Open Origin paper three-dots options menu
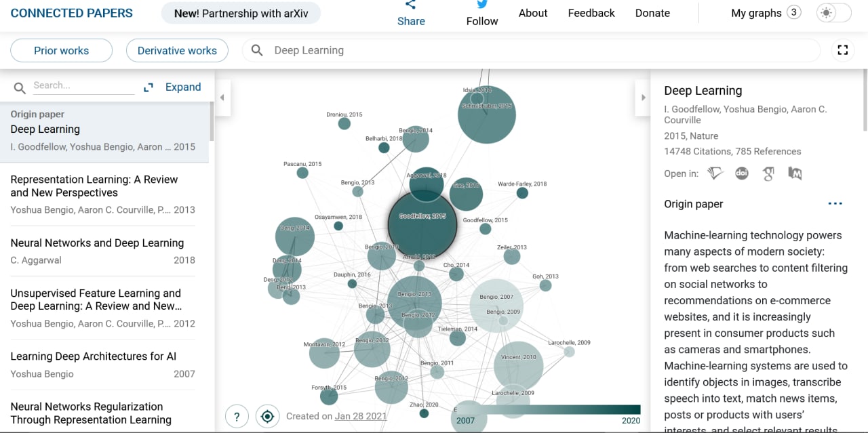 click(835, 204)
